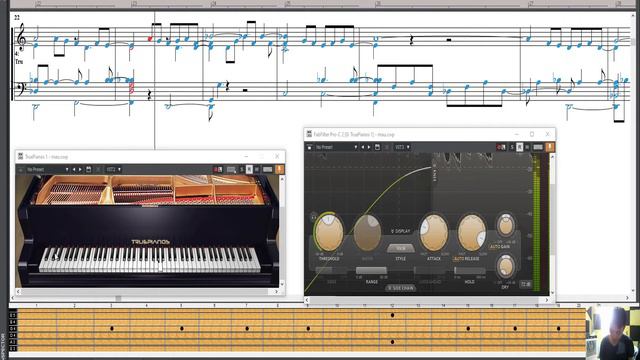The image size is (640, 360).
Task: Click TruePianos scrollbar right arrow
Action: 276,291
